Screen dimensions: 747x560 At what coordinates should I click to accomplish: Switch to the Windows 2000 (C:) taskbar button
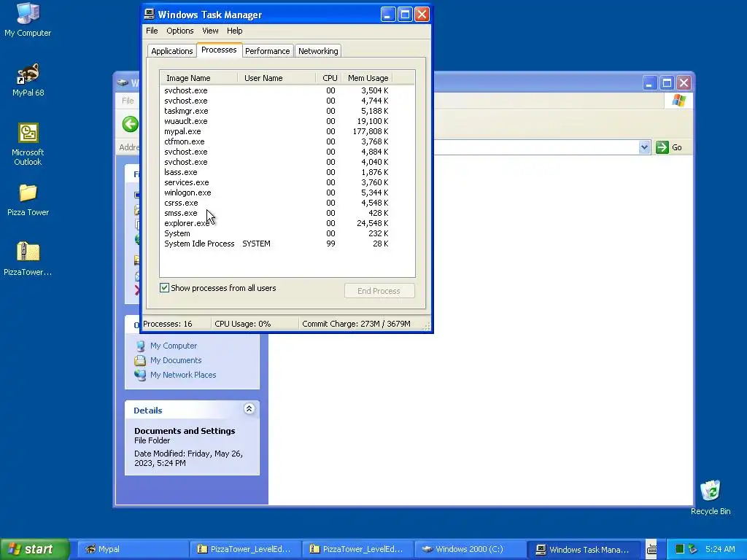click(470, 549)
